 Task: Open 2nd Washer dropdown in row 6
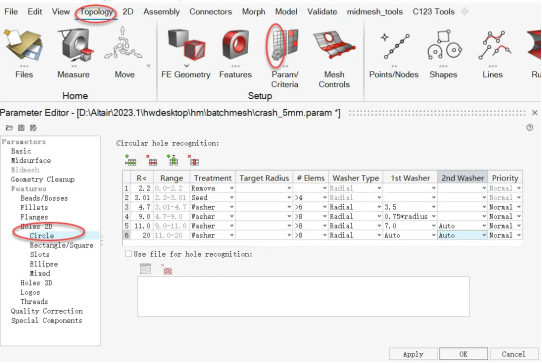point(484,235)
